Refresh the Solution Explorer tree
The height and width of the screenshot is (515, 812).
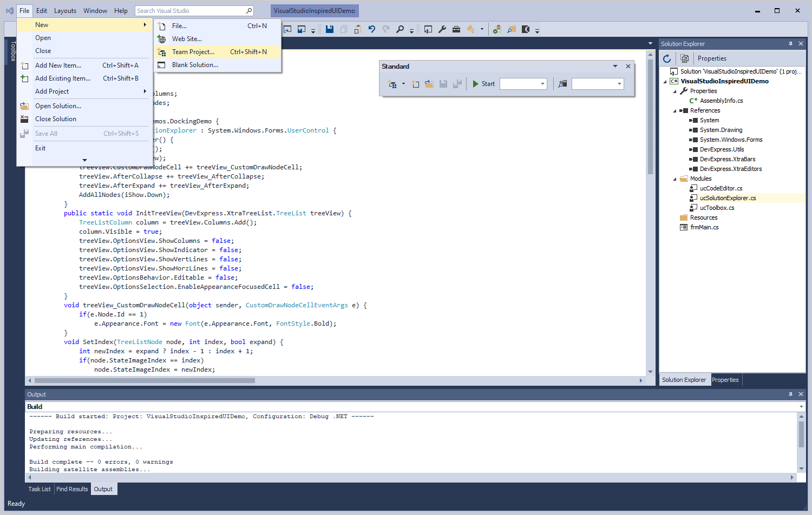point(667,58)
